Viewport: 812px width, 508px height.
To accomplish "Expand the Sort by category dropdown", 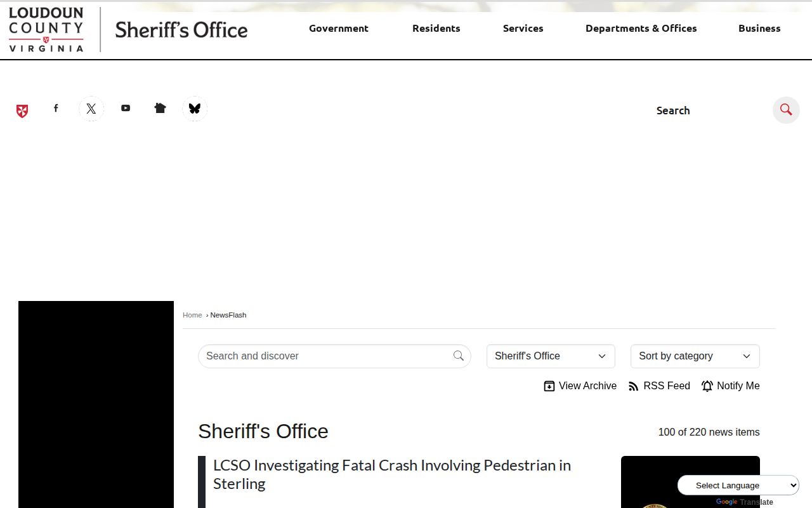I will coord(695,356).
